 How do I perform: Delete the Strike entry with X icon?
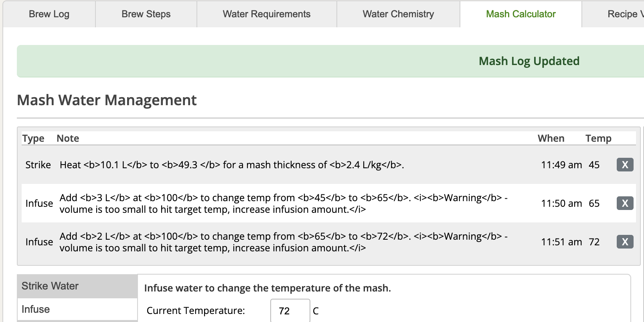[625, 165]
